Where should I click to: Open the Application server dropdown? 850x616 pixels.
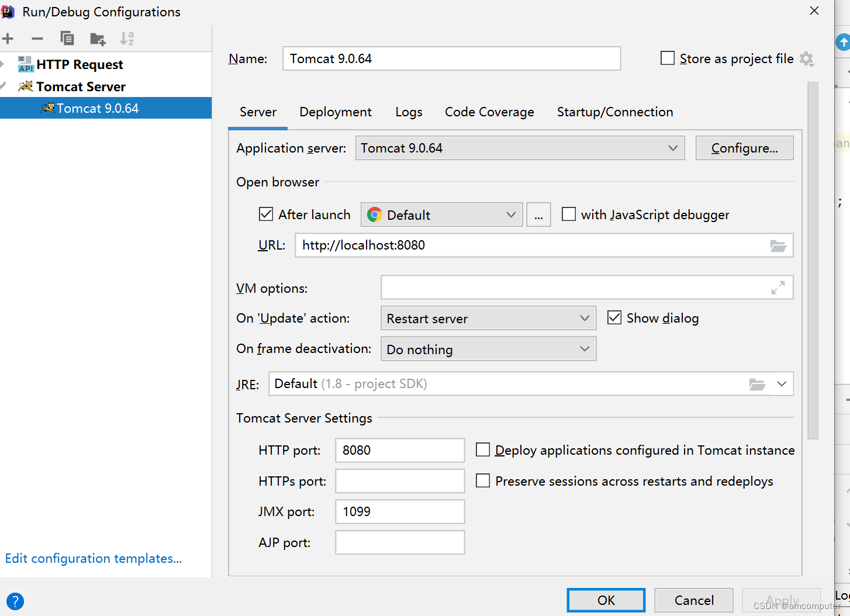(x=520, y=148)
